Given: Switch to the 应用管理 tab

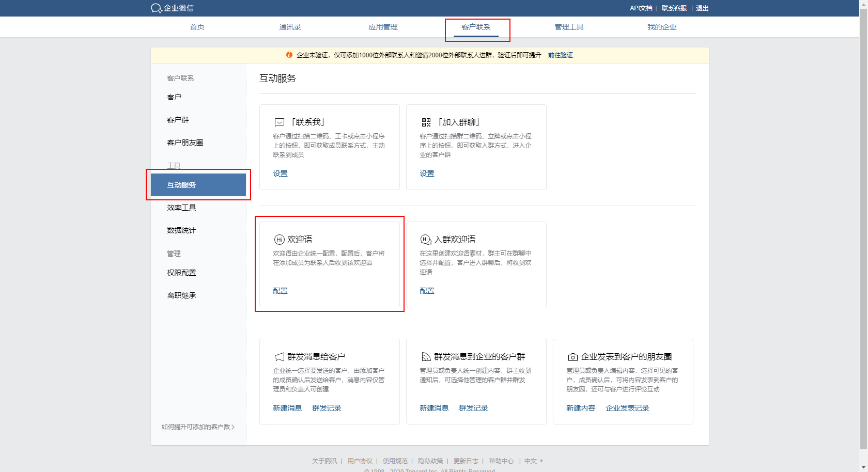Looking at the screenshot, I should pos(383,27).
